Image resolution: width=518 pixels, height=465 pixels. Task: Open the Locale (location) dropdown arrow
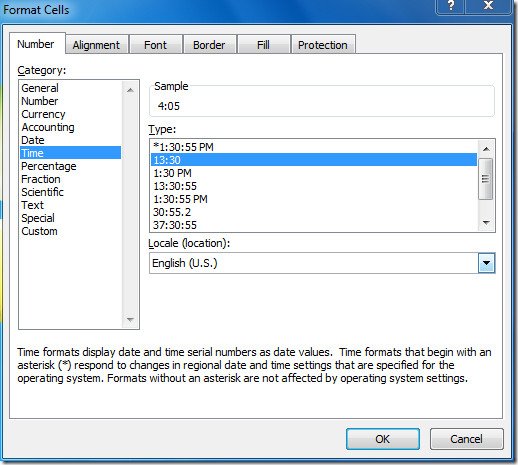486,263
